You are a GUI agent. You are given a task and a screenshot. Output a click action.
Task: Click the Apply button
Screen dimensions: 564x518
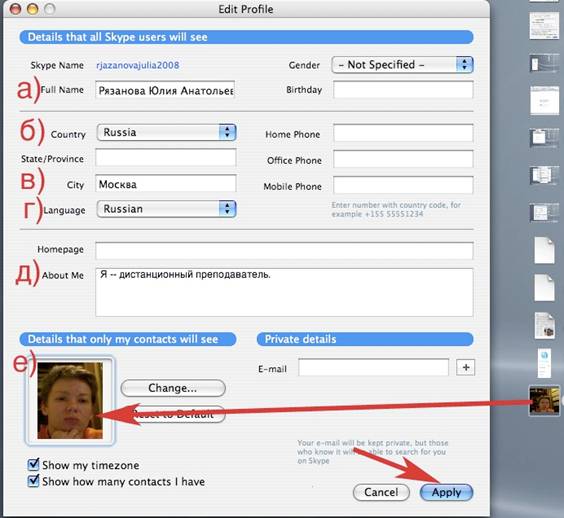446,492
